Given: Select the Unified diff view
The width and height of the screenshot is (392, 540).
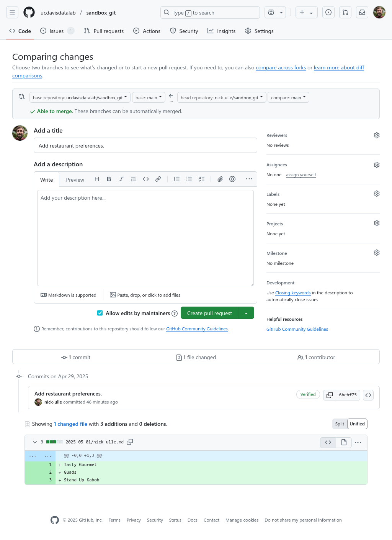Looking at the screenshot, I should [357, 424].
